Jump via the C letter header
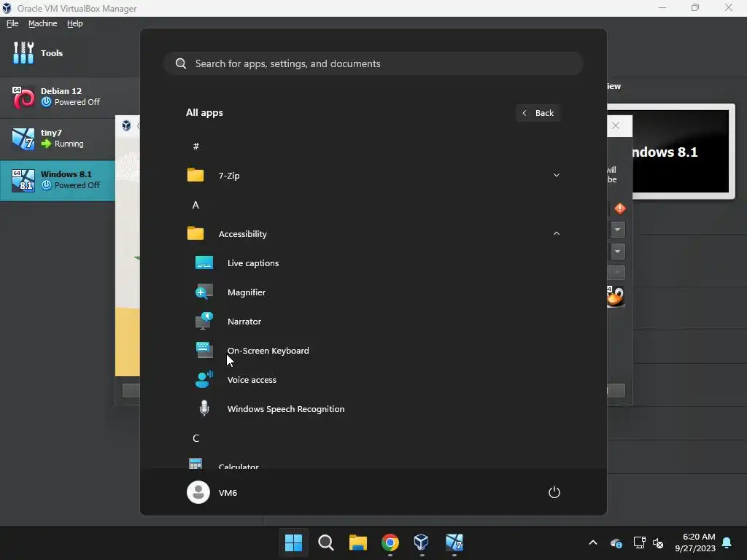747x560 pixels. [x=196, y=438]
